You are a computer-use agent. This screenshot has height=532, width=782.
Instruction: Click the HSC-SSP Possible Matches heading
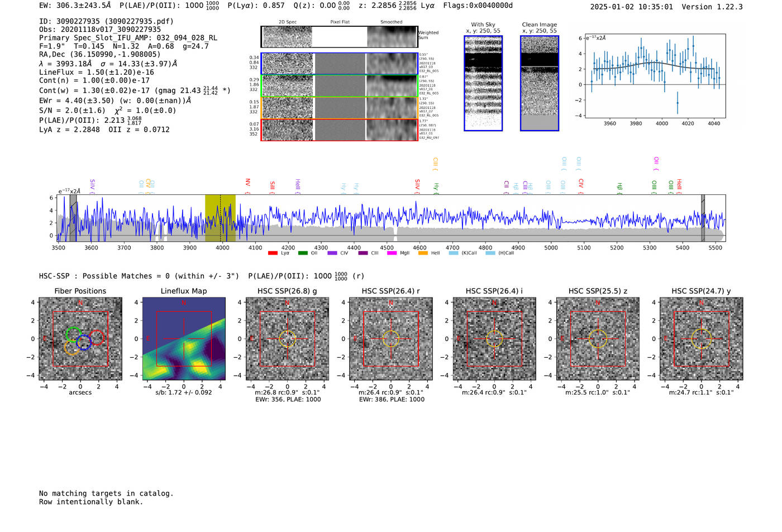(x=139, y=276)
